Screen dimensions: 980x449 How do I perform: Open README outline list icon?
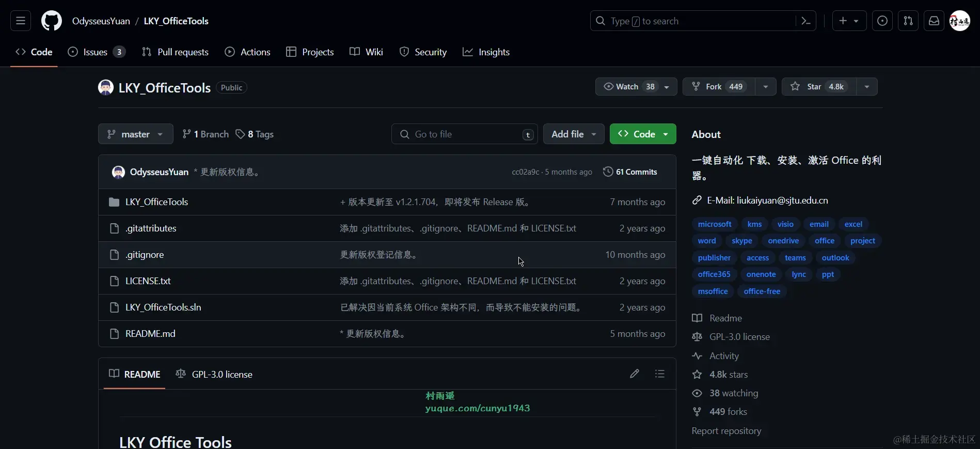pyautogui.click(x=660, y=374)
